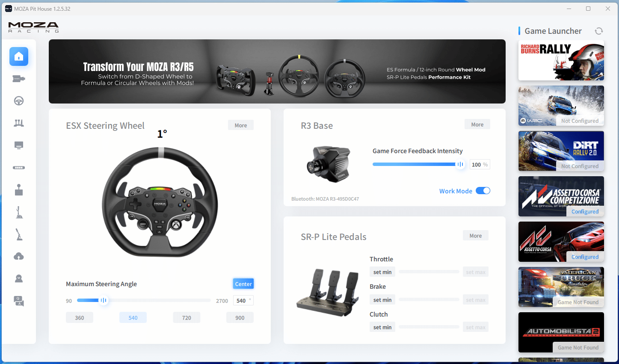This screenshot has height=364, width=619.
Task: Click the Center steering button
Action: pyautogui.click(x=243, y=284)
